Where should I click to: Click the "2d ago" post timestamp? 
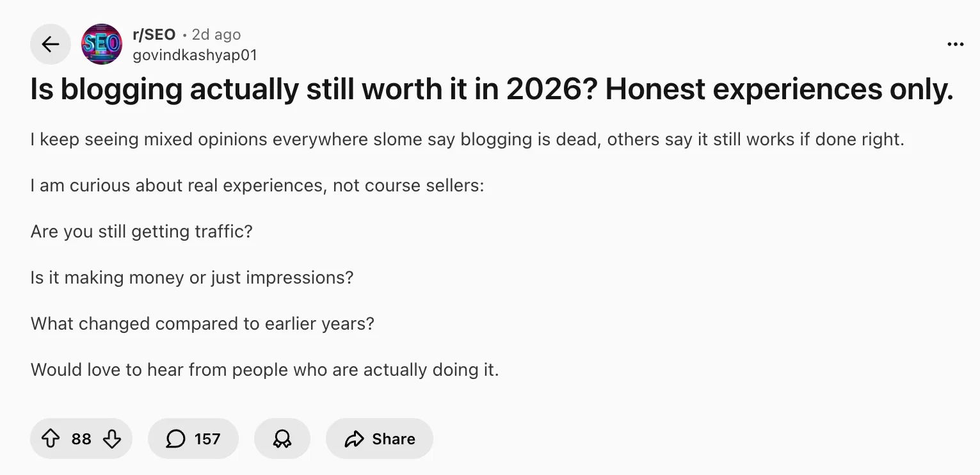pos(216,35)
